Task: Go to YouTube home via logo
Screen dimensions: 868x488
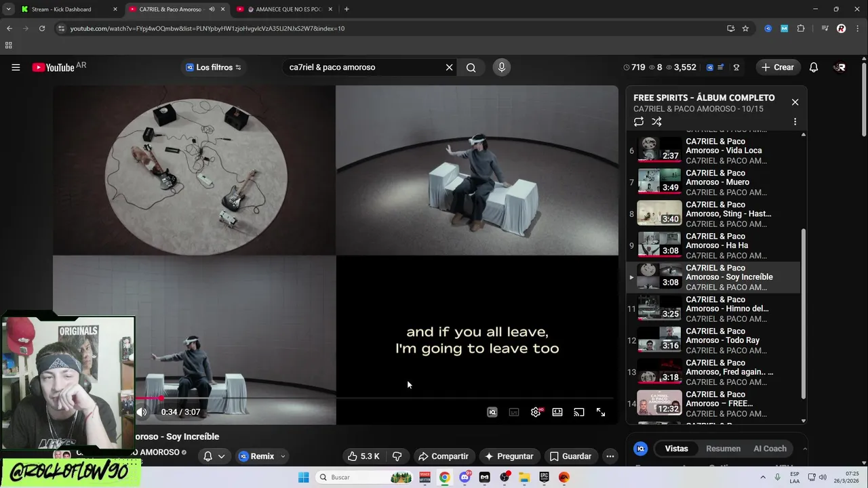Action: coord(53,67)
